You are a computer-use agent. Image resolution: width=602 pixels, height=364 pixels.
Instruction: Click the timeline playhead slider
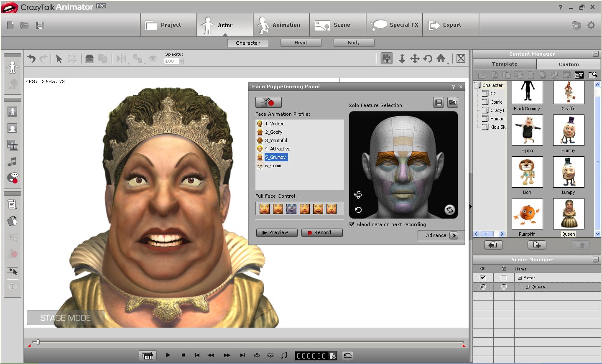click(x=38, y=342)
